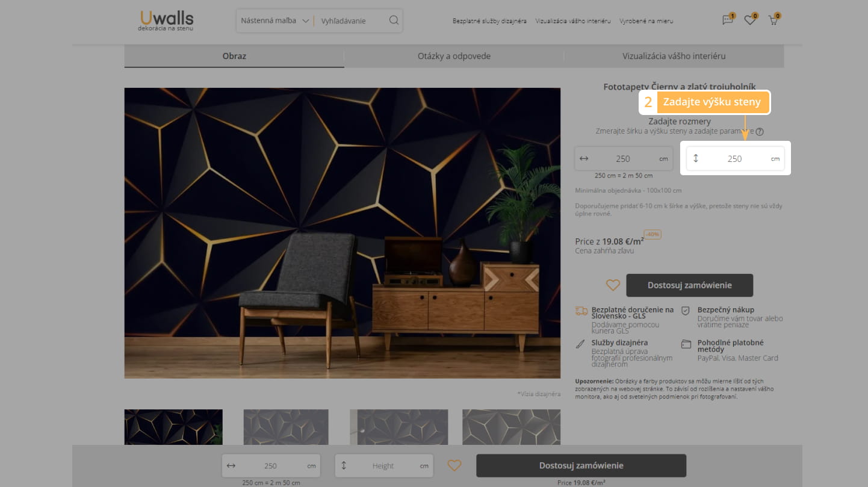Open the wishlist heart icon in header
This screenshot has width=868, height=487.
[x=749, y=20]
